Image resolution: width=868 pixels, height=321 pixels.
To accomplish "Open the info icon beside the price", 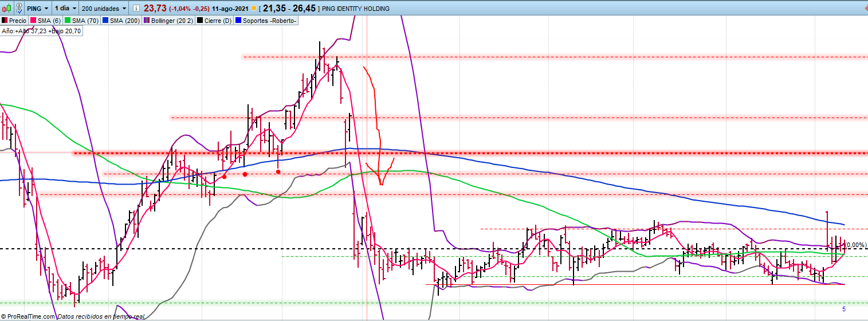I will [135, 9].
